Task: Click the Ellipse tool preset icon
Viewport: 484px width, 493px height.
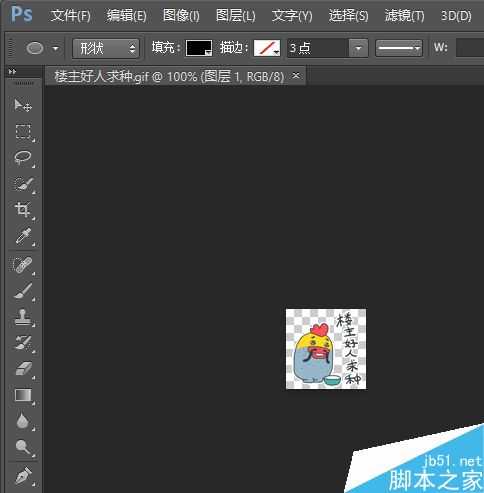Action: coord(35,48)
